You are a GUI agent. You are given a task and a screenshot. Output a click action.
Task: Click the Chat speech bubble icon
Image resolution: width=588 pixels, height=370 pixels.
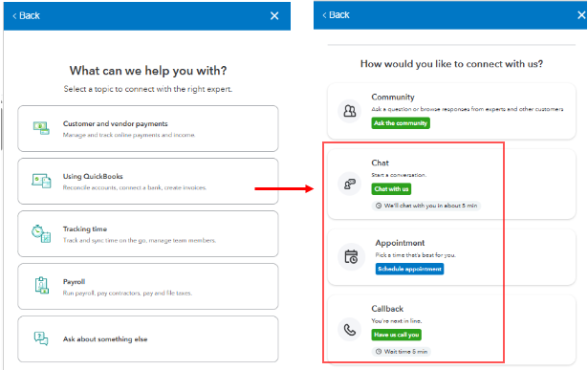coord(350,184)
